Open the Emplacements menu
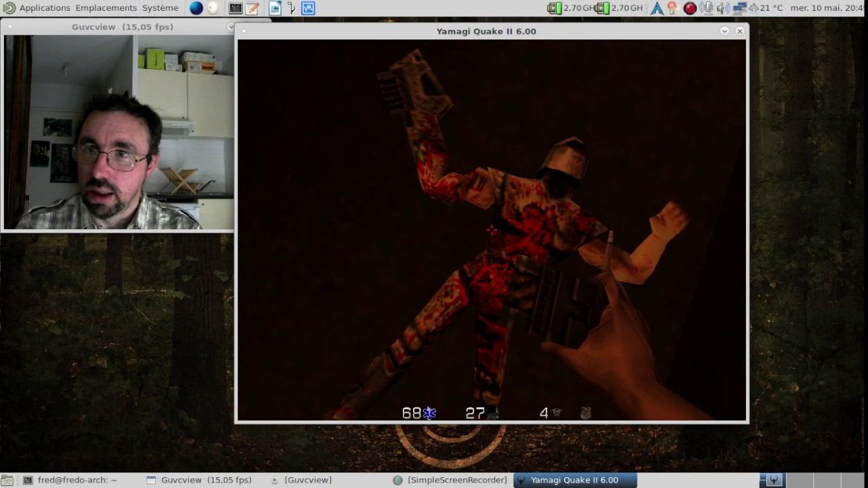 [x=106, y=8]
